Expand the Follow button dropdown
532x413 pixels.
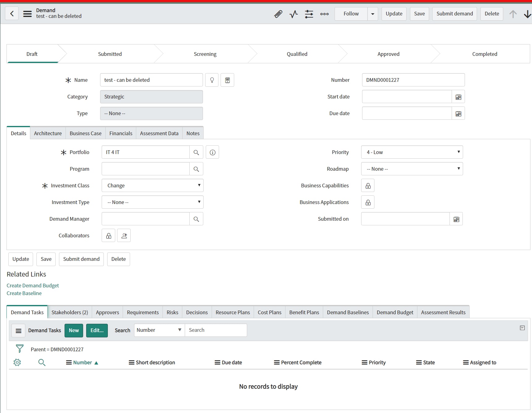click(x=373, y=14)
